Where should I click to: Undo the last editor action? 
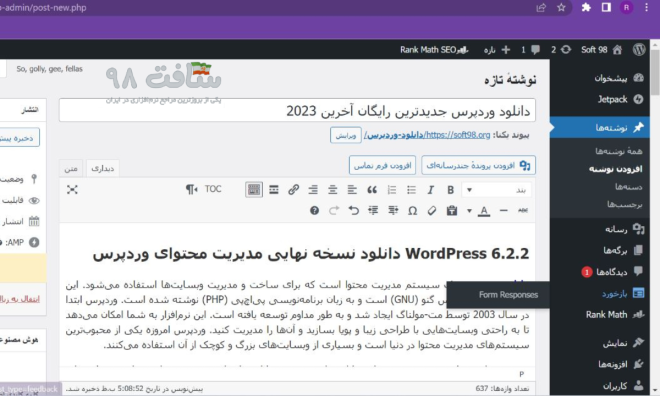354,210
